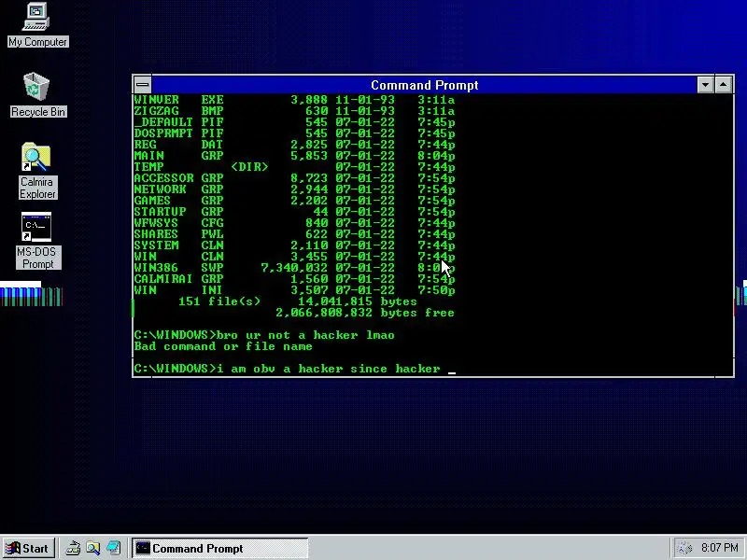The height and width of the screenshot is (560, 747).
Task: Click the Command Prompt taskbar button
Action: pos(220,548)
